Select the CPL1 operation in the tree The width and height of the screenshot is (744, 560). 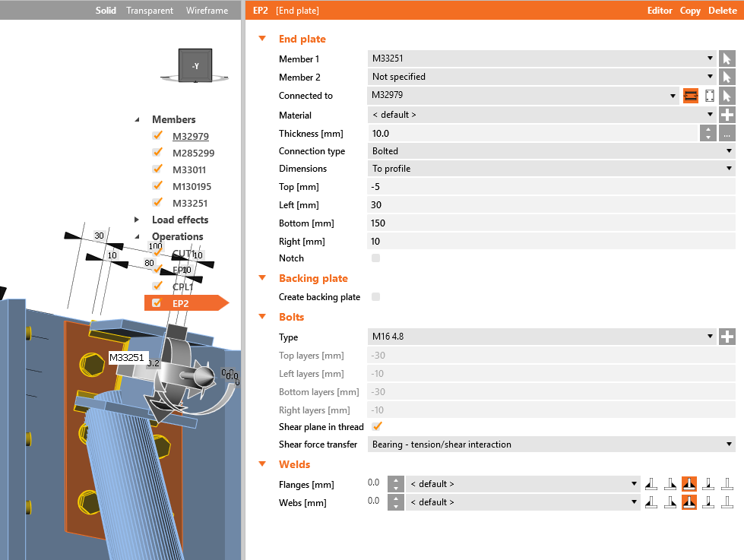(x=182, y=286)
